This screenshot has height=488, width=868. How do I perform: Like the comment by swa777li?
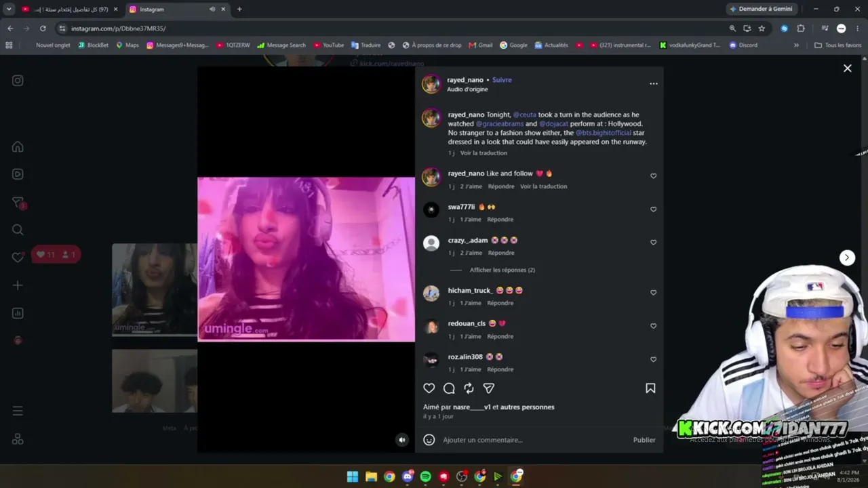[x=654, y=209]
